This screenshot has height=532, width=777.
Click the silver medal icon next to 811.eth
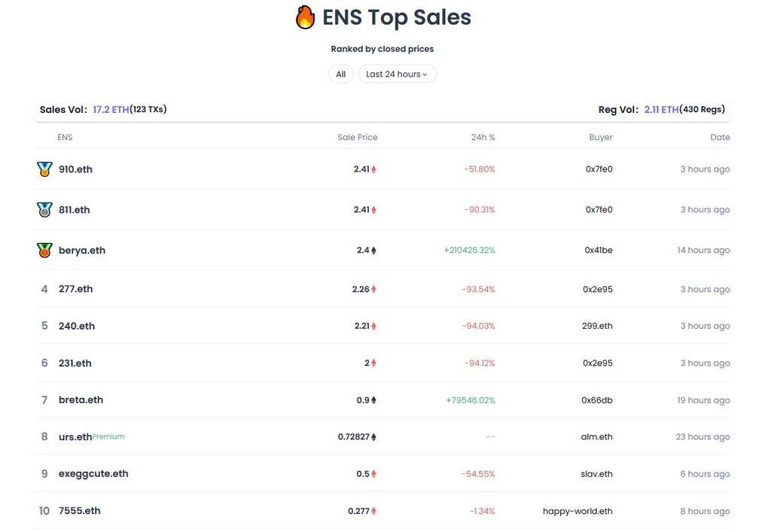[x=44, y=209]
